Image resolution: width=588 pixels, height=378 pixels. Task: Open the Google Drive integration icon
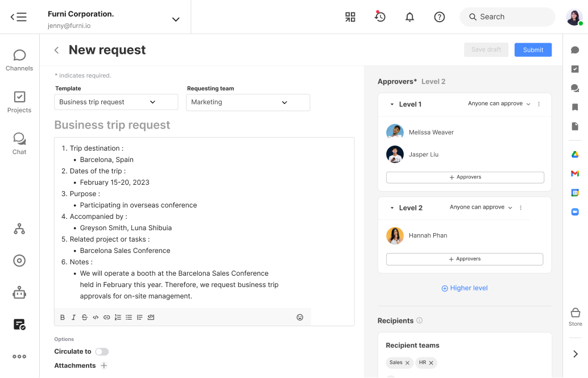[x=575, y=155]
